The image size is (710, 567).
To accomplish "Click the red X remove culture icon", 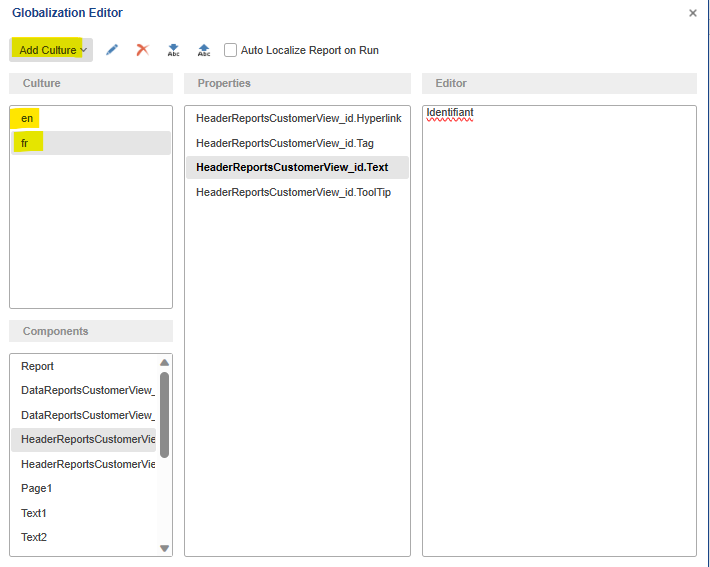I will pos(143,50).
